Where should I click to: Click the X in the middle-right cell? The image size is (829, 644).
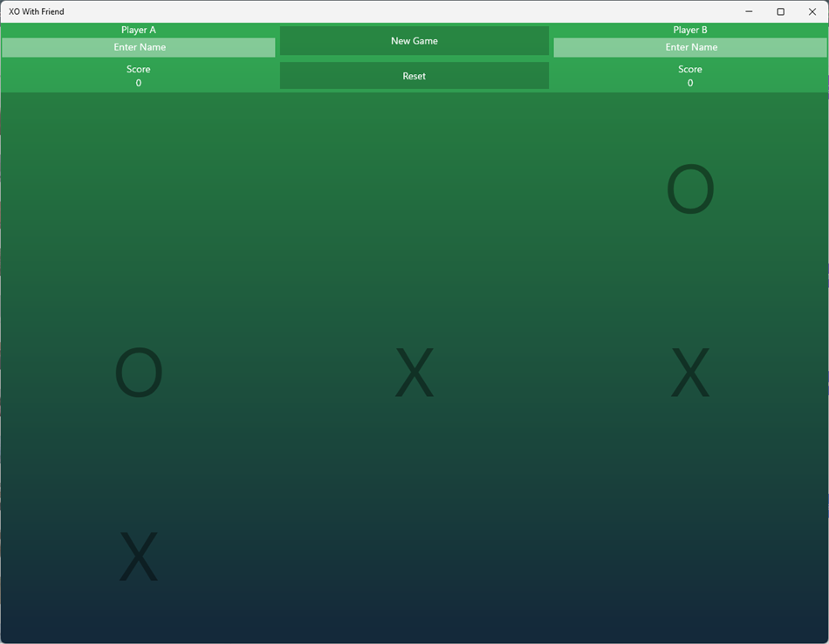(690, 371)
